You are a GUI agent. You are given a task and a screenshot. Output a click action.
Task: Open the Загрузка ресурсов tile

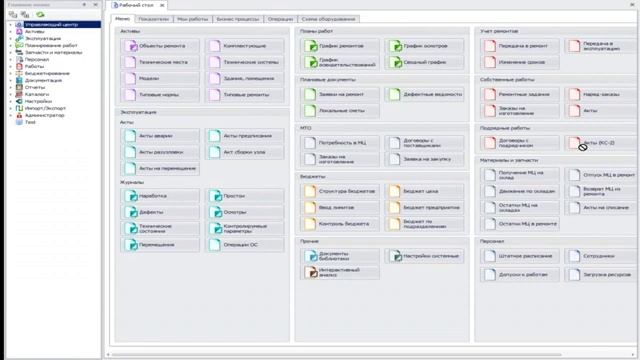[601, 275]
